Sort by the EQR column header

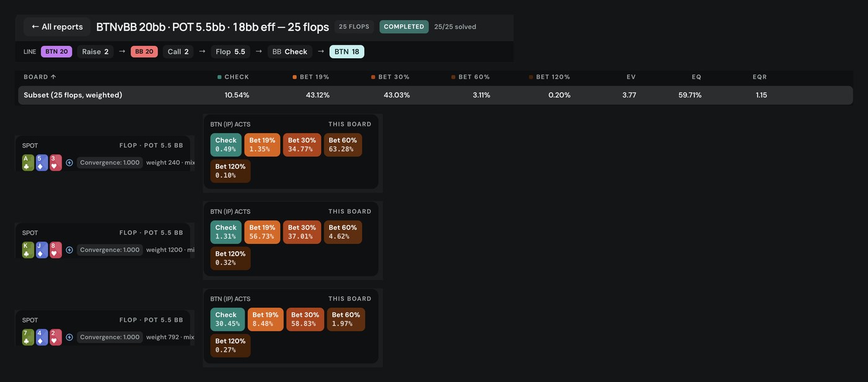[759, 77]
